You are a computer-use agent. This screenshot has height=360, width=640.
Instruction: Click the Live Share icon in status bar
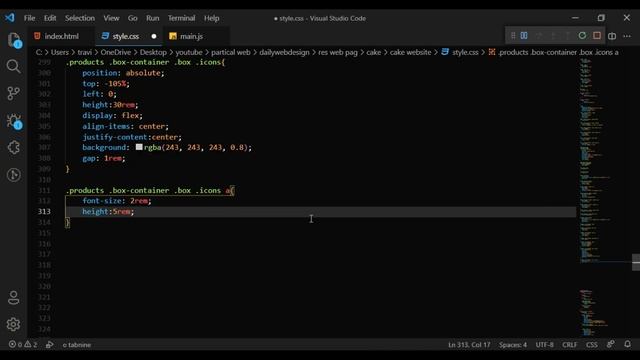coord(49,344)
